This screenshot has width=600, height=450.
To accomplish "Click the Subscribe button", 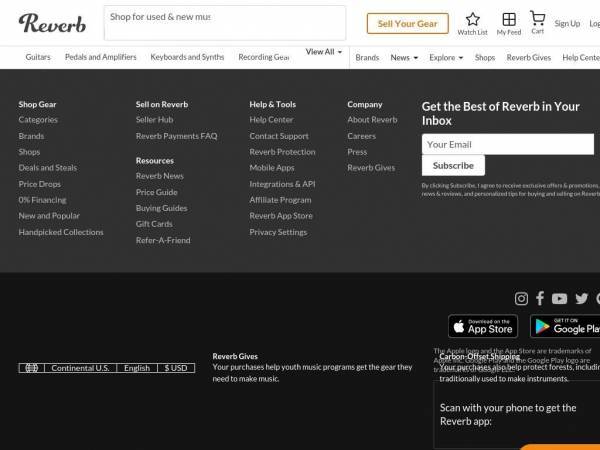I will coord(453,166).
